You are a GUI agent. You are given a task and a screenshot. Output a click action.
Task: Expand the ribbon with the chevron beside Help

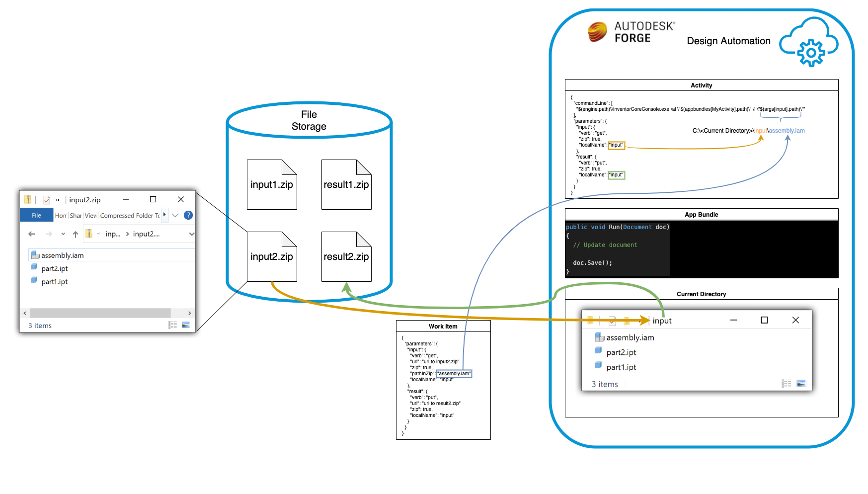coord(175,215)
